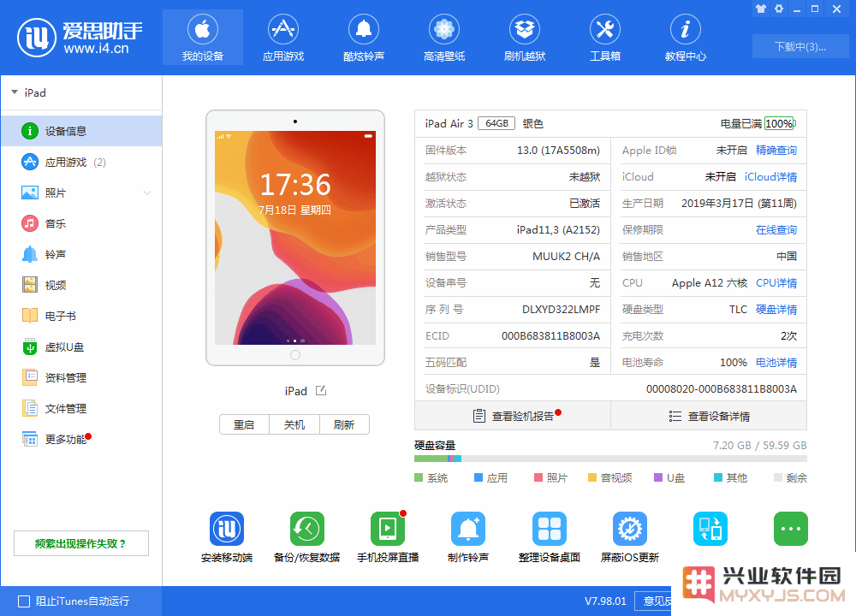Open the 应用游戏 top tab

pyautogui.click(x=282, y=37)
